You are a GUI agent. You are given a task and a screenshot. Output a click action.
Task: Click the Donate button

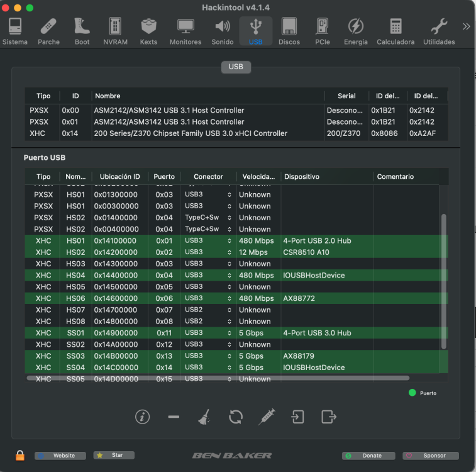[x=368, y=455]
